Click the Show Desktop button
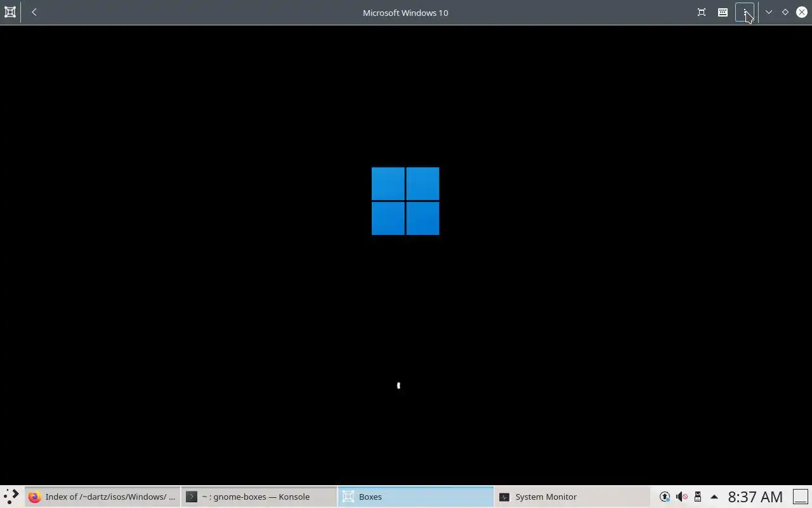The width and height of the screenshot is (812, 508). [x=801, y=497]
